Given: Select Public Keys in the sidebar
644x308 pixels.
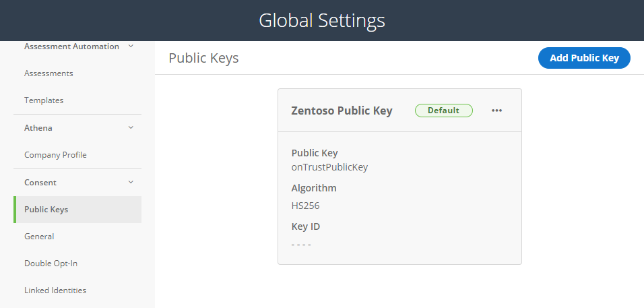Looking at the screenshot, I should click(46, 210).
